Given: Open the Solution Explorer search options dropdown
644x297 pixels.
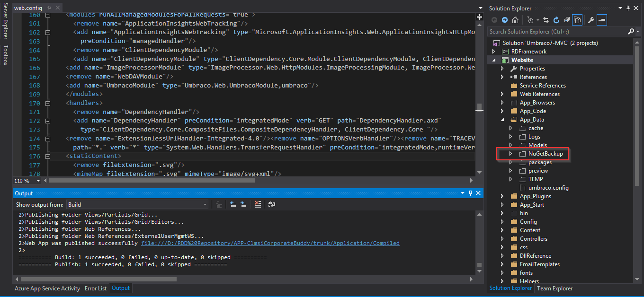Looking at the screenshot, I should click(637, 31).
